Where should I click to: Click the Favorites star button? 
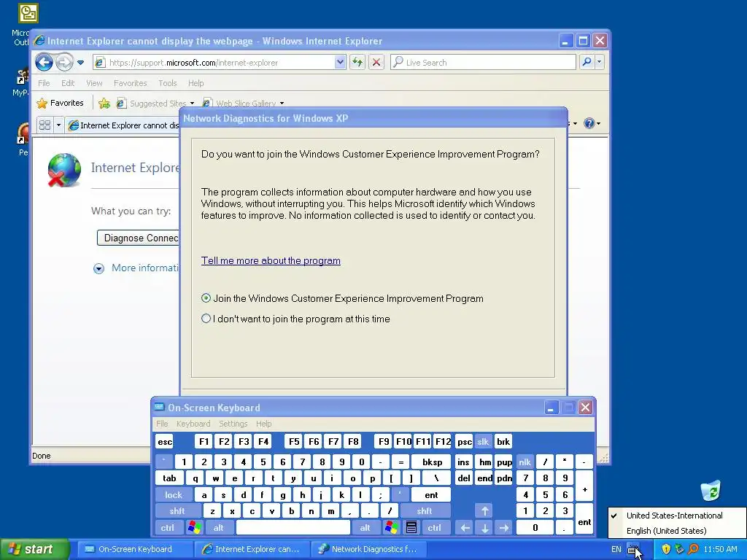coord(61,103)
